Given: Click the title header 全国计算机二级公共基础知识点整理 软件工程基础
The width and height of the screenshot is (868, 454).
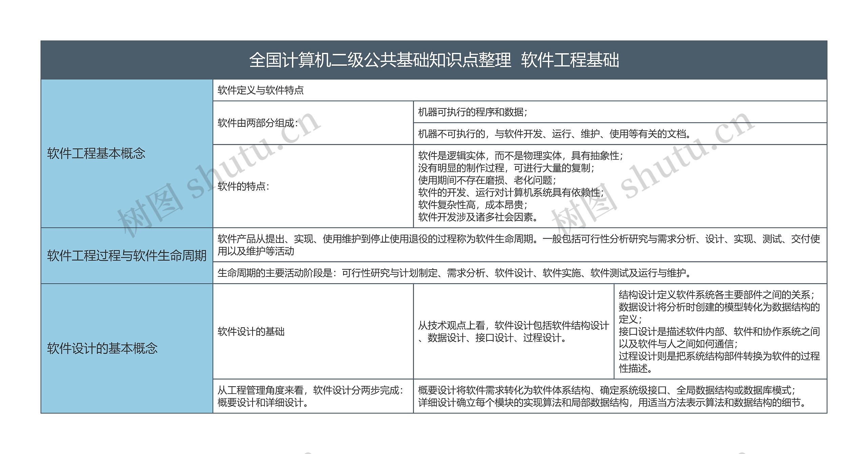Looking at the screenshot, I should pos(434,60).
